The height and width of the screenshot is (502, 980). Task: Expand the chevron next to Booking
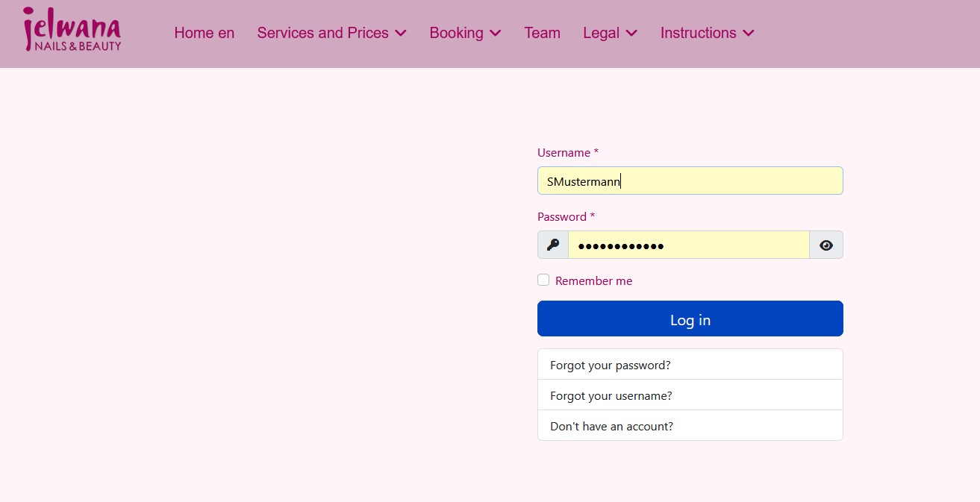(x=495, y=33)
